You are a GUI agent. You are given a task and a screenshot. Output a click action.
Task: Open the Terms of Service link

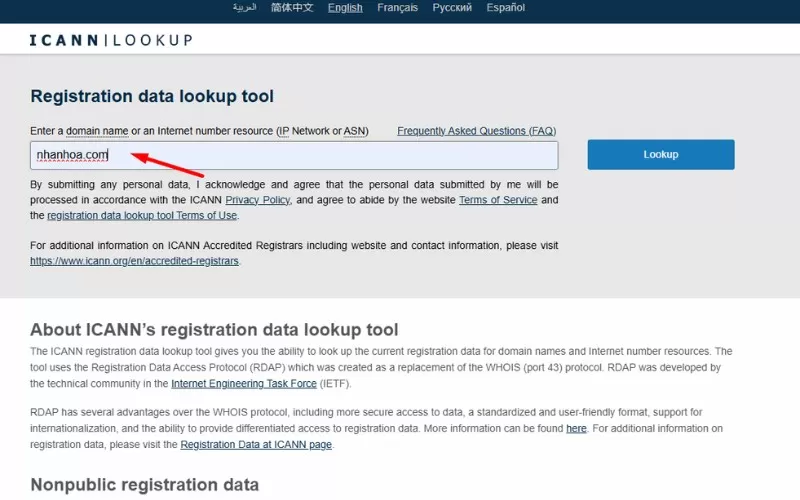click(x=498, y=200)
